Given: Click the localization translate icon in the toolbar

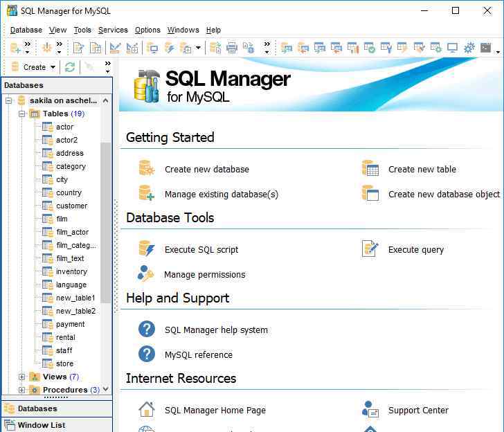Looking at the screenshot, I should coord(249,48).
